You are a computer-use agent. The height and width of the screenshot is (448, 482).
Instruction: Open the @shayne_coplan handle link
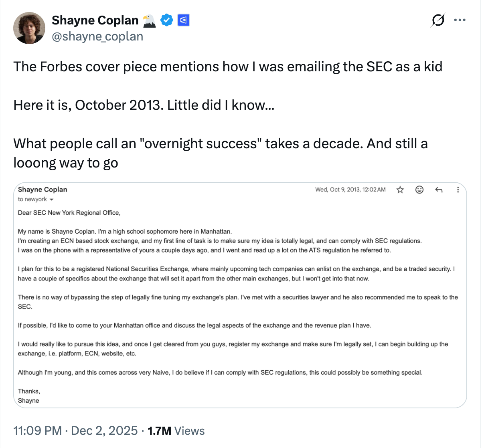point(97,36)
